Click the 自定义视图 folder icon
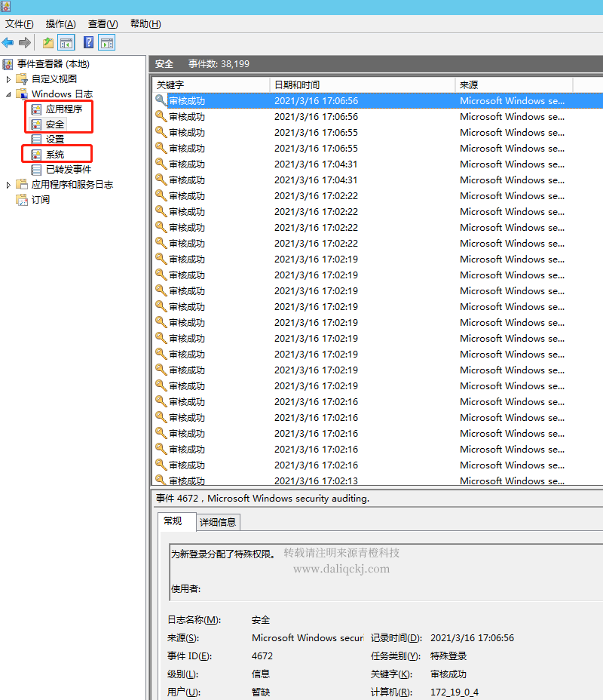 pos(22,79)
